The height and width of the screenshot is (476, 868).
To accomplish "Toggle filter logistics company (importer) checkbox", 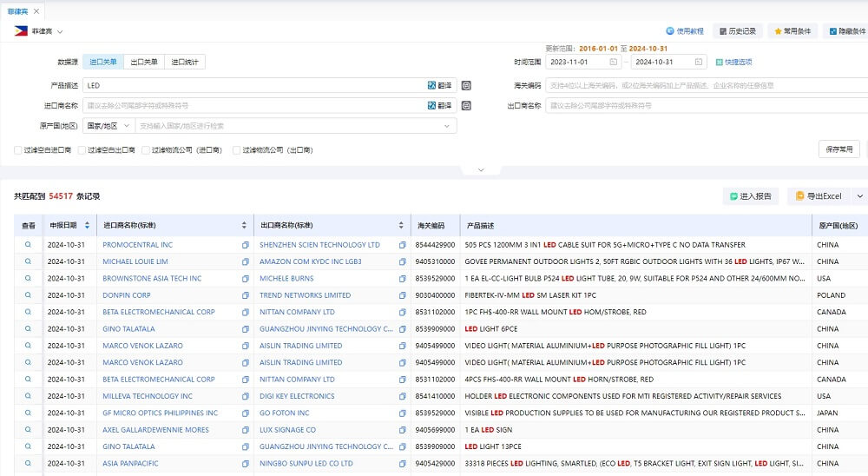I will pyautogui.click(x=146, y=150).
